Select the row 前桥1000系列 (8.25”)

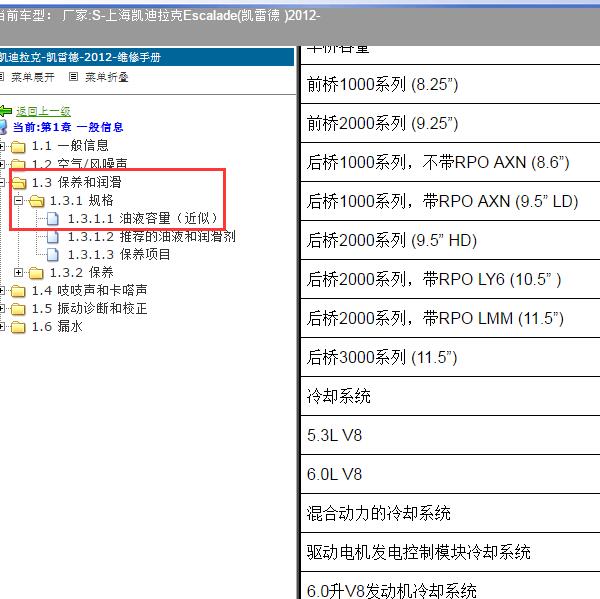pos(450,84)
